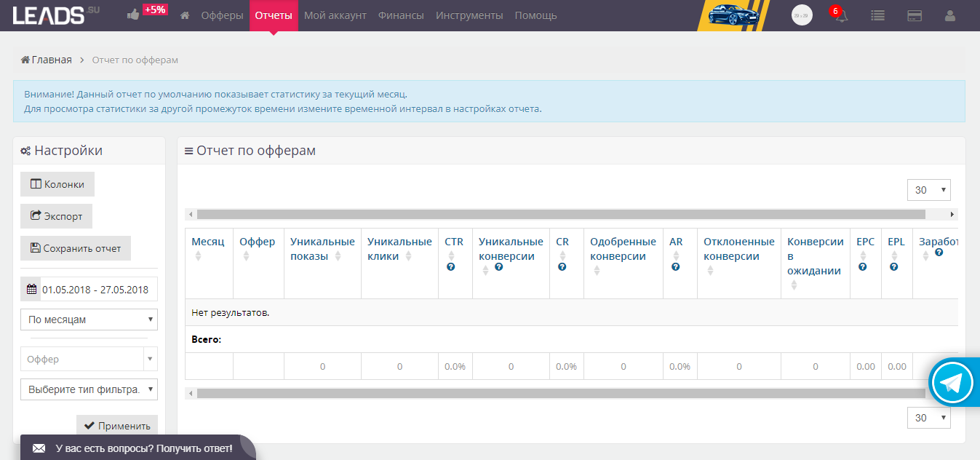Open the Инструменты menu
The width and height of the screenshot is (980, 460).
pyautogui.click(x=469, y=15)
